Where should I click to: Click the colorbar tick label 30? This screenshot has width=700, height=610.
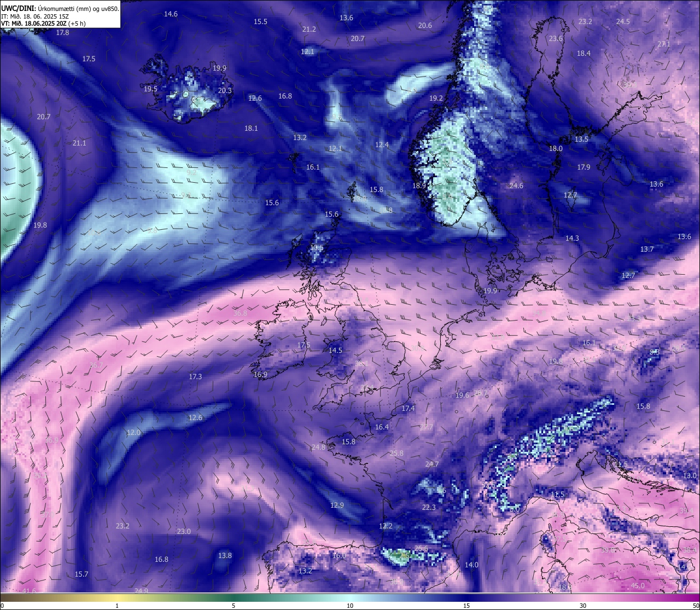coord(583,606)
